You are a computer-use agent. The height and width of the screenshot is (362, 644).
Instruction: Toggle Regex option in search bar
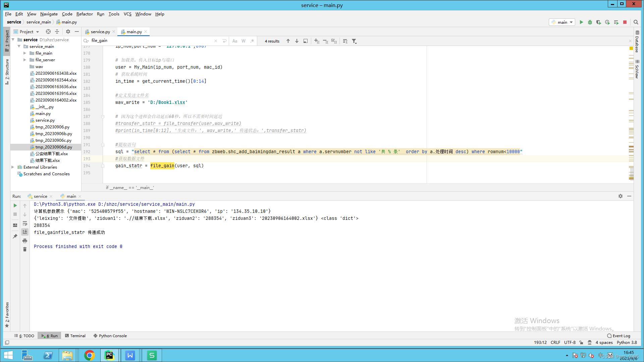coord(252,41)
